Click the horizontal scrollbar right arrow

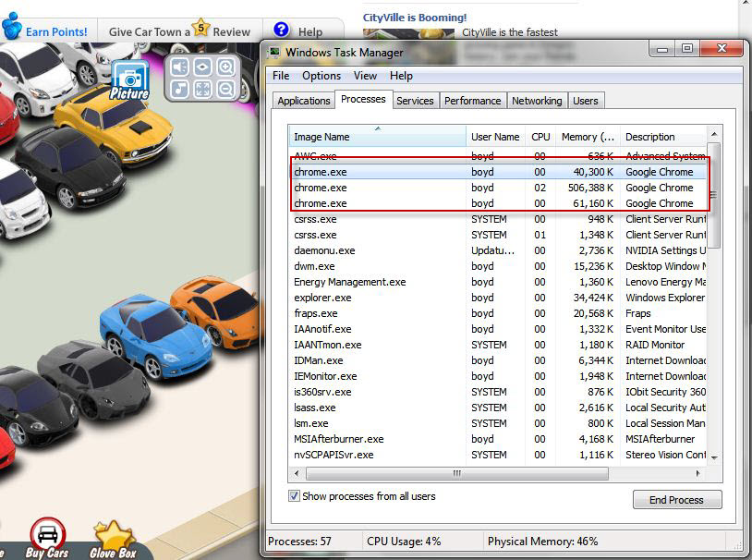click(697, 474)
